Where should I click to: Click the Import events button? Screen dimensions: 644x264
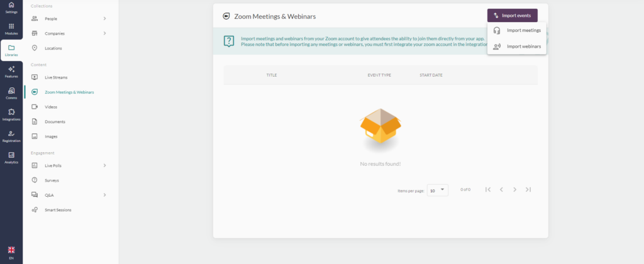tap(512, 15)
